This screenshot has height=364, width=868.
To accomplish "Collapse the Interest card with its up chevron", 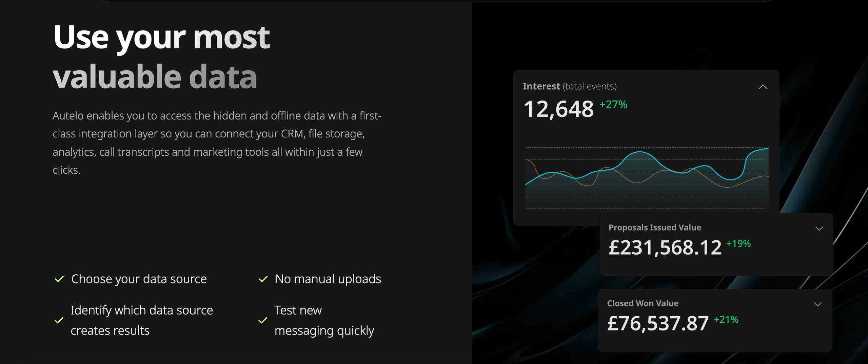I will tap(763, 87).
